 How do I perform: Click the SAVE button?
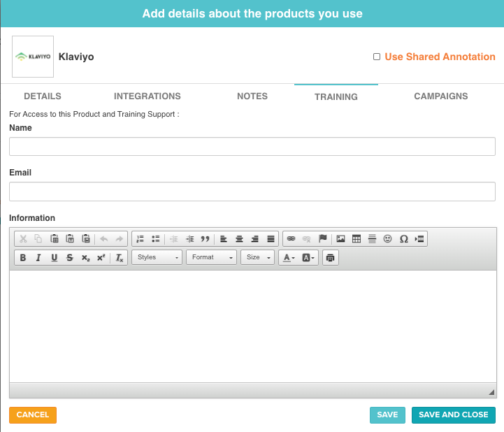(387, 415)
